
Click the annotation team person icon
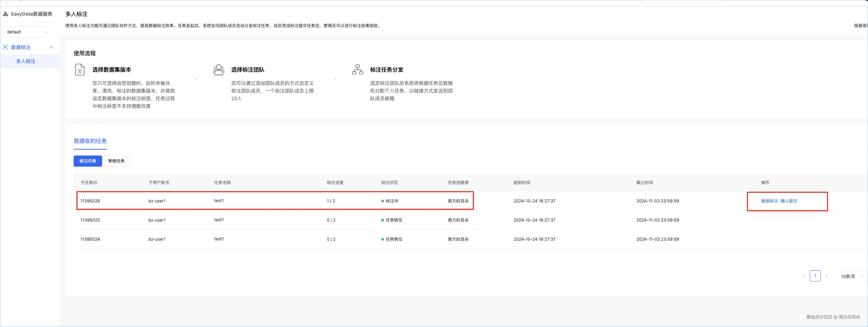[219, 70]
